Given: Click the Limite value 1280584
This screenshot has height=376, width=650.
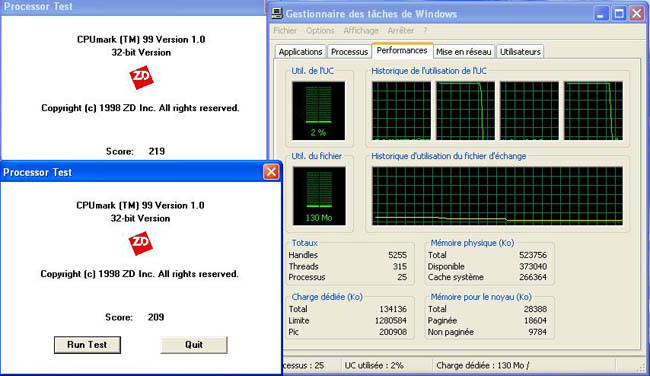Looking at the screenshot, I should coord(391,320).
